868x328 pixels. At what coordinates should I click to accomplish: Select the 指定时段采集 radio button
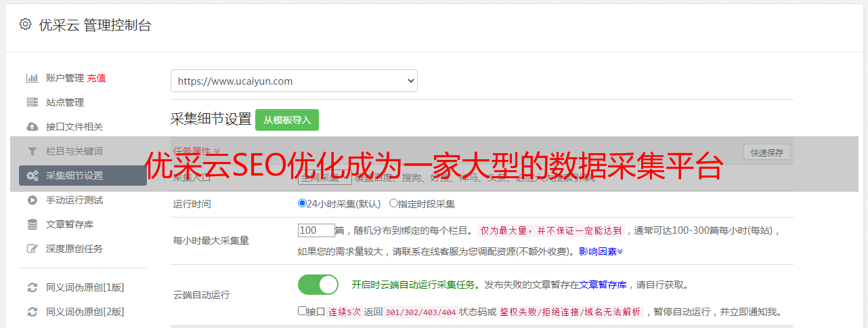[393, 203]
